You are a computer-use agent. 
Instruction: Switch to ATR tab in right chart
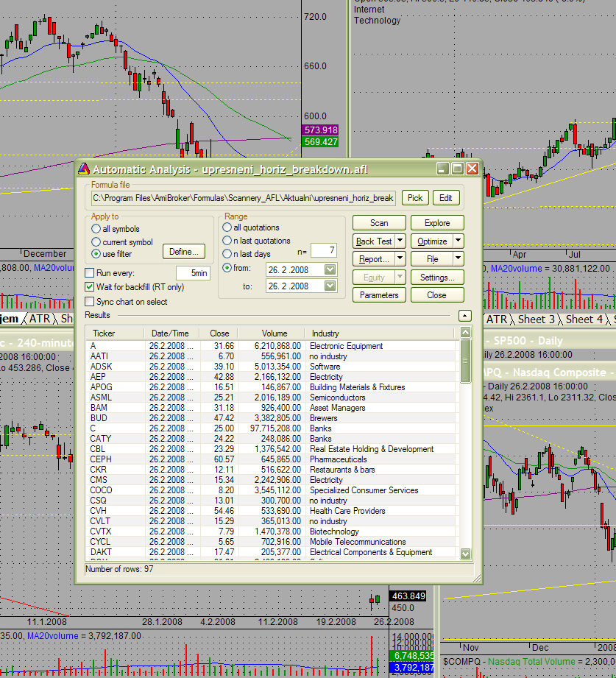(x=497, y=319)
